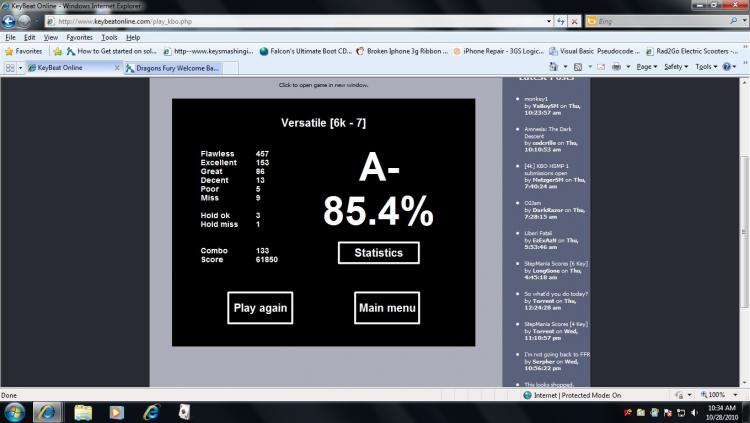The image size is (750, 423).
Task: Expand the Safety dropdown menu
Action: [676, 67]
